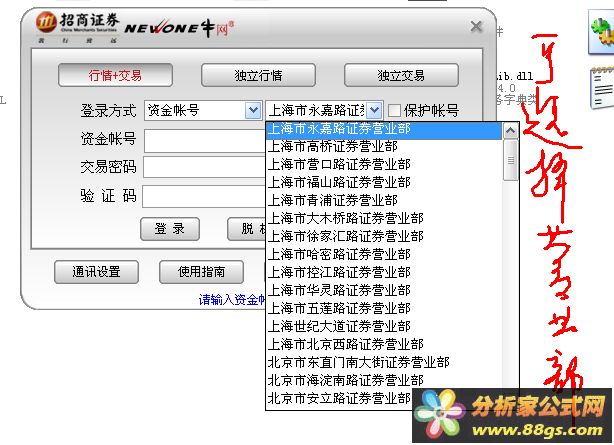614x445 pixels.
Task: Select 上海市高桥证券营业部 in the list
Action: [384, 147]
